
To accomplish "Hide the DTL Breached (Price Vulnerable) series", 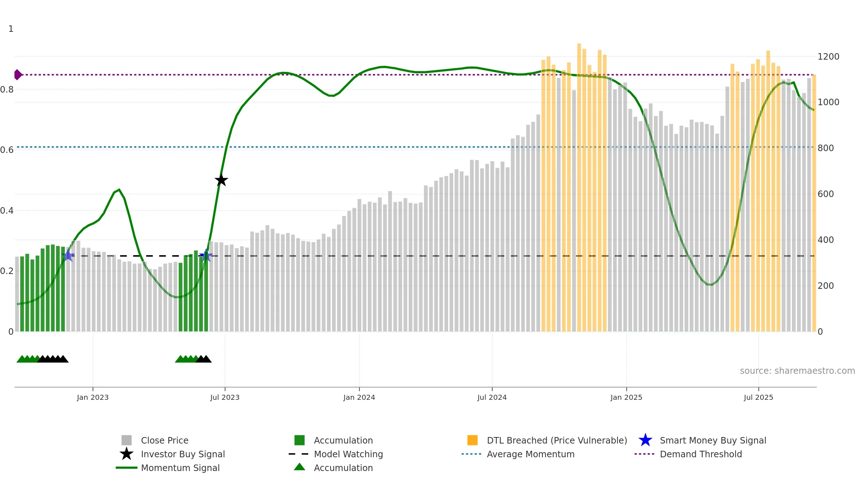I will click(x=547, y=440).
